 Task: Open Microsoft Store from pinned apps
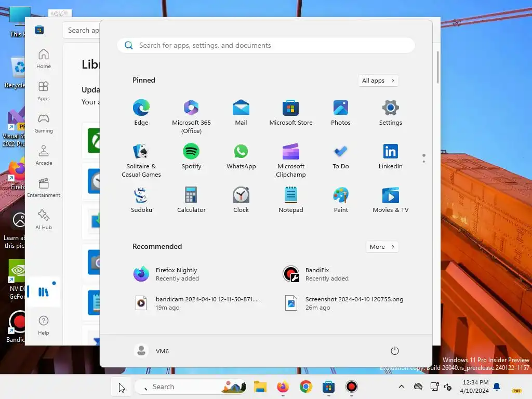click(x=291, y=113)
